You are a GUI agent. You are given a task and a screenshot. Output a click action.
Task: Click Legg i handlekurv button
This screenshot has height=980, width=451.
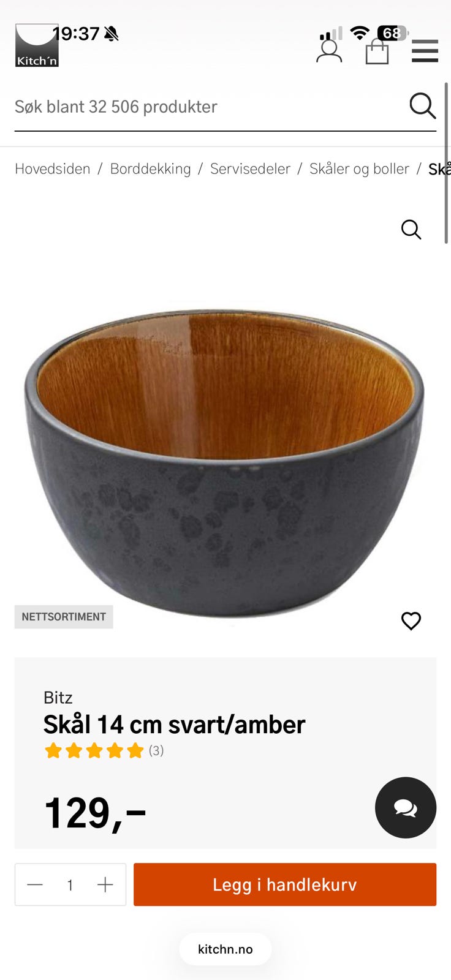point(285,884)
